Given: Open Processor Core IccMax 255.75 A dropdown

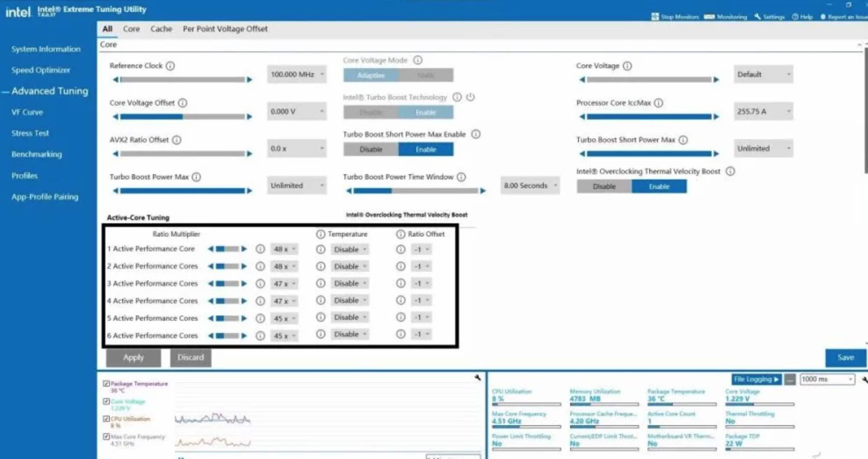Looking at the screenshot, I should click(763, 111).
